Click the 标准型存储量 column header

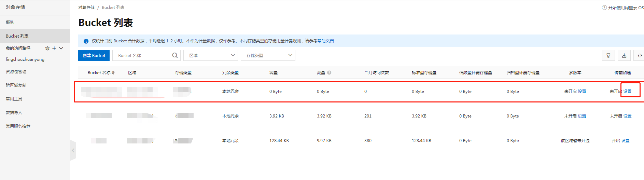pos(424,73)
